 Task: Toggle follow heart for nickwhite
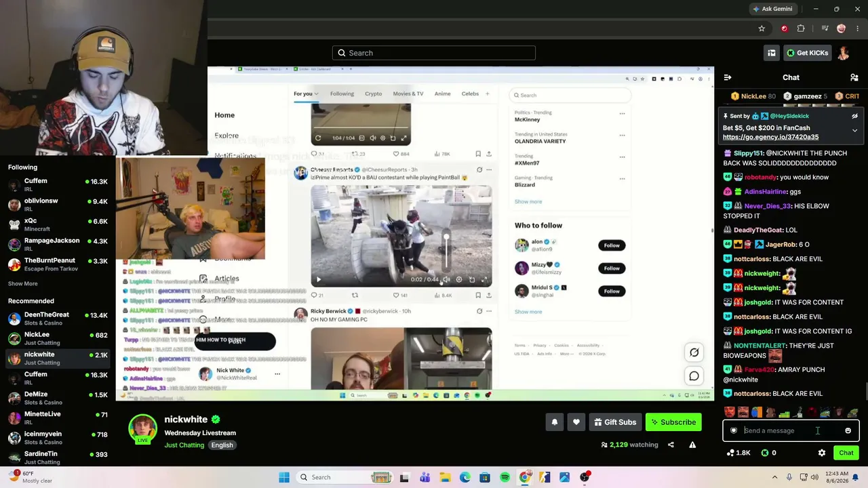pyautogui.click(x=576, y=422)
